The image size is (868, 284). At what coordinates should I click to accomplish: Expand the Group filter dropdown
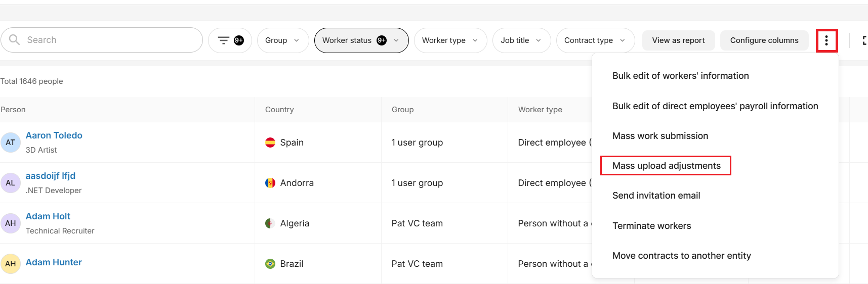coord(283,40)
